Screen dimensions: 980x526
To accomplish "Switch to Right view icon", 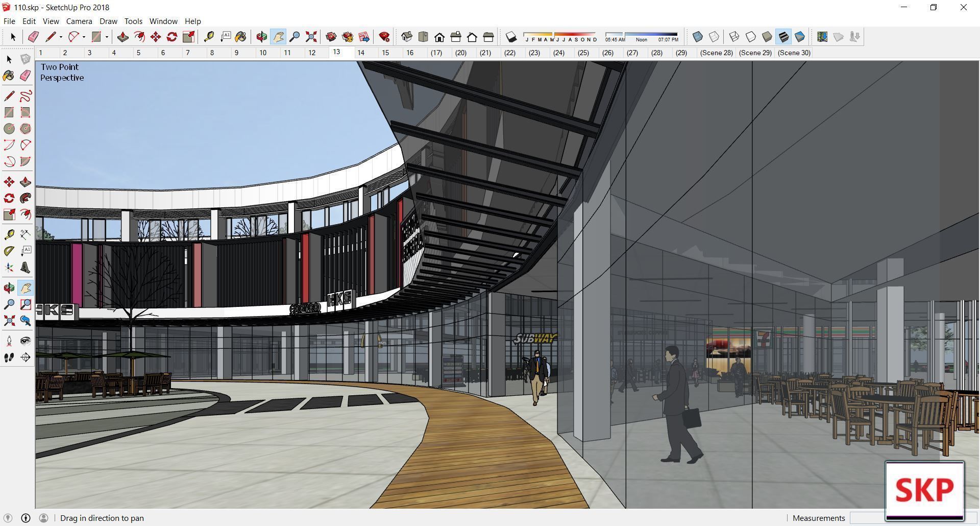I will (456, 37).
